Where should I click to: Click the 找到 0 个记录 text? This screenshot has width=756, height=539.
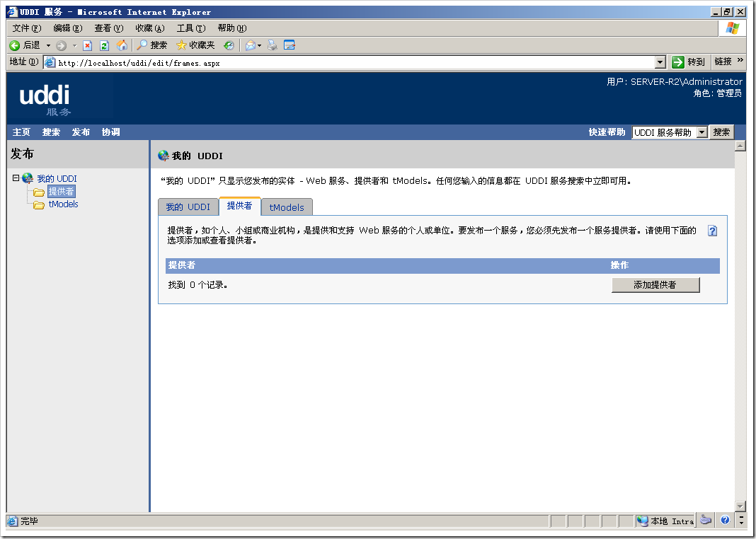point(197,285)
